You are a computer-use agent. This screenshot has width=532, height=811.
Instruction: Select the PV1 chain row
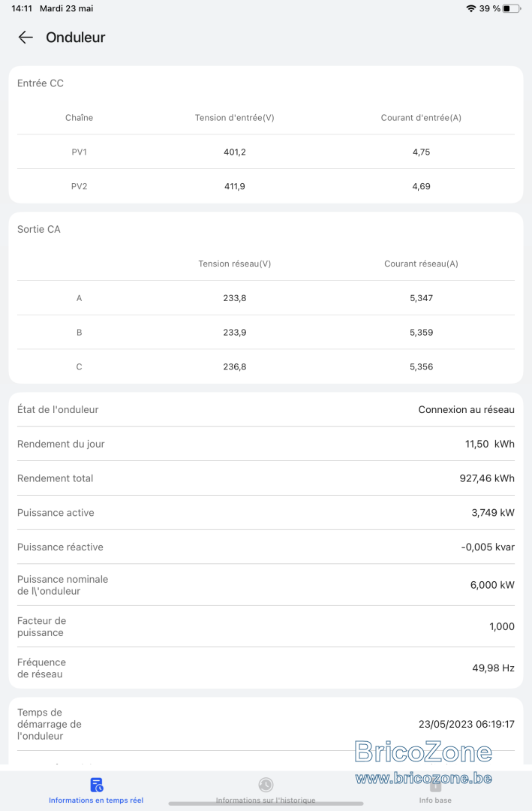[x=266, y=152]
